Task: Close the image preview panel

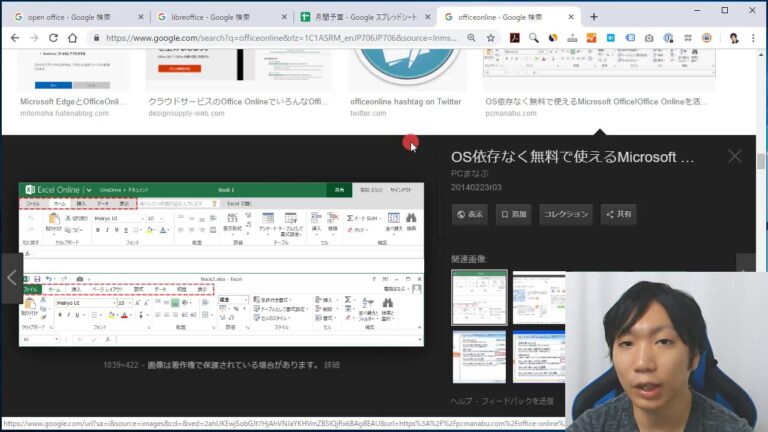Action: click(735, 156)
